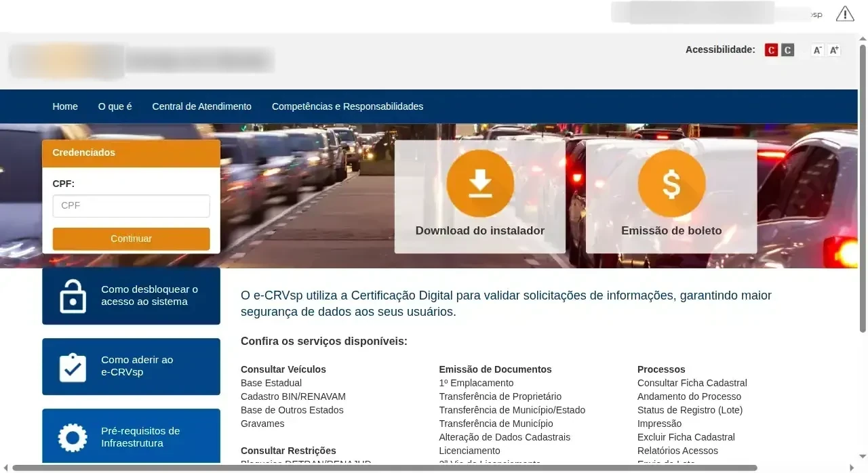The width and height of the screenshot is (868, 473).
Task: Click the orange dollar sign icon
Action: 671,184
